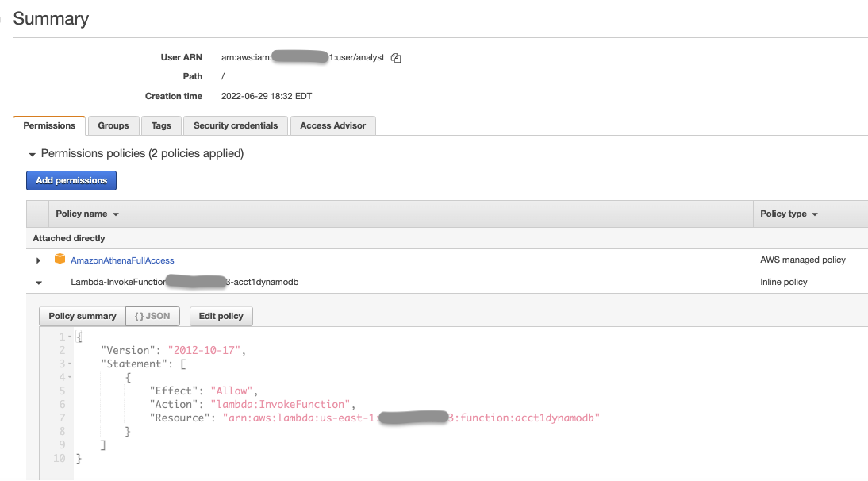This screenshot has width=868, height=481.
Task: Sort by Policy name column
Action: tap(87, 214)
